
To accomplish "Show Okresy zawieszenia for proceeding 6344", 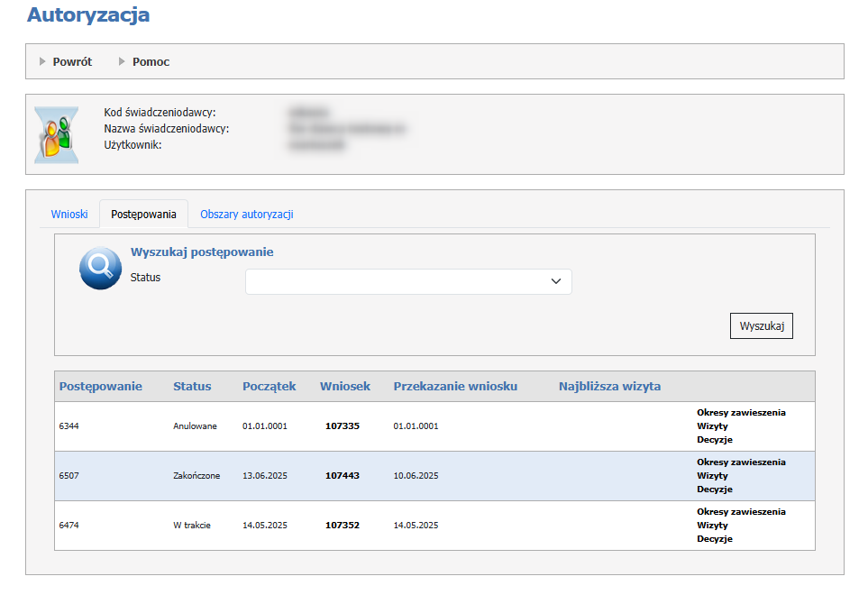I will tap(741, 413).
